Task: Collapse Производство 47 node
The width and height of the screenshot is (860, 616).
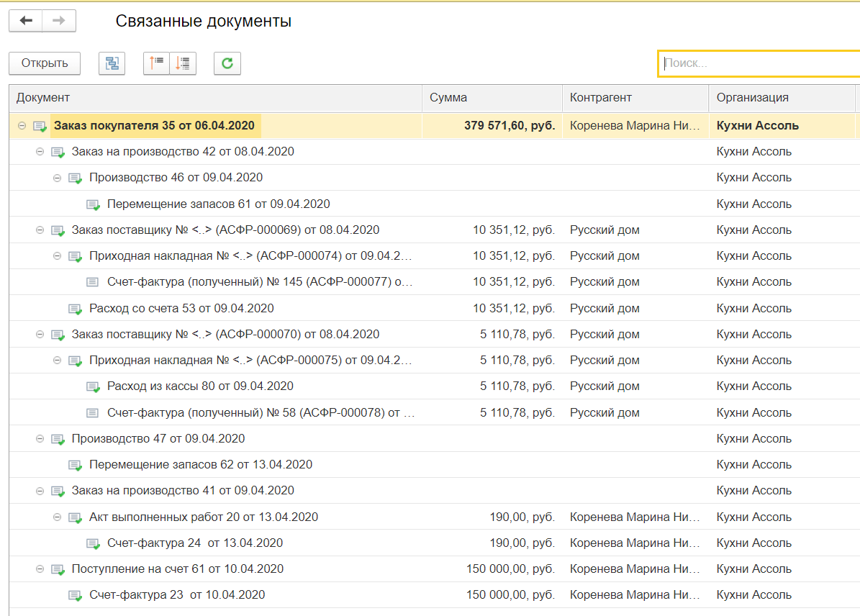Action: [40, 439]
